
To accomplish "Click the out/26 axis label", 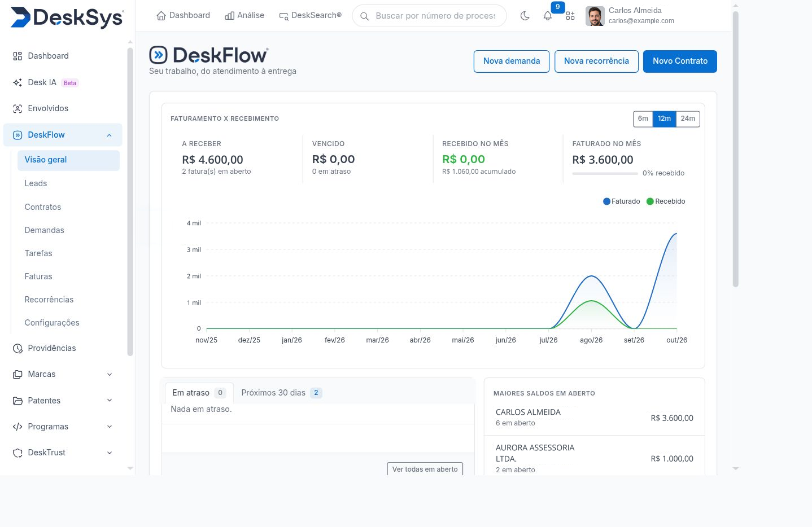I will (x=676, y=340).
